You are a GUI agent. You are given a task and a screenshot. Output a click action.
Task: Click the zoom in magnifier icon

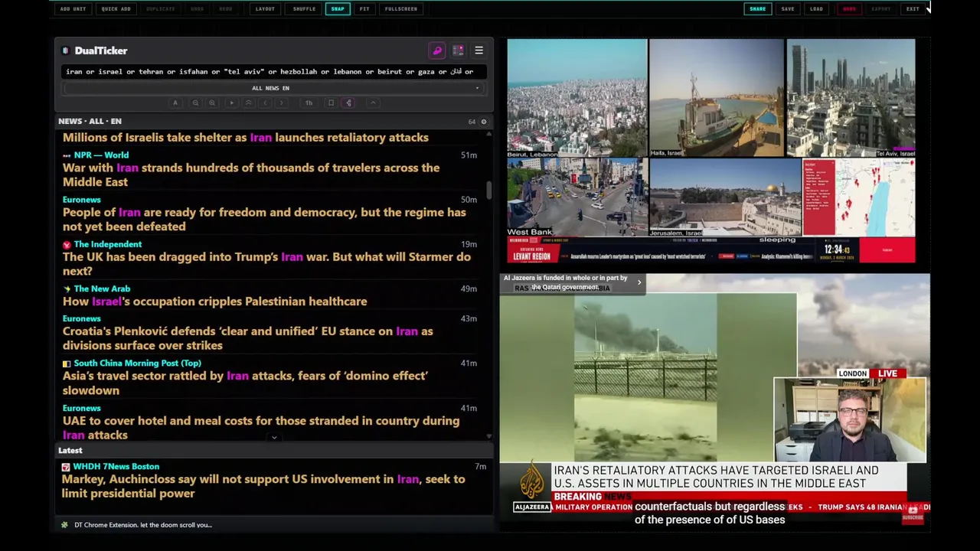point(212,103)
